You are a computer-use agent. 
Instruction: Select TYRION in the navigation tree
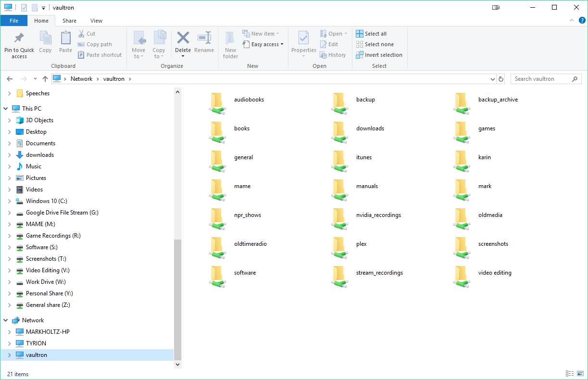[x=36, y=343]
